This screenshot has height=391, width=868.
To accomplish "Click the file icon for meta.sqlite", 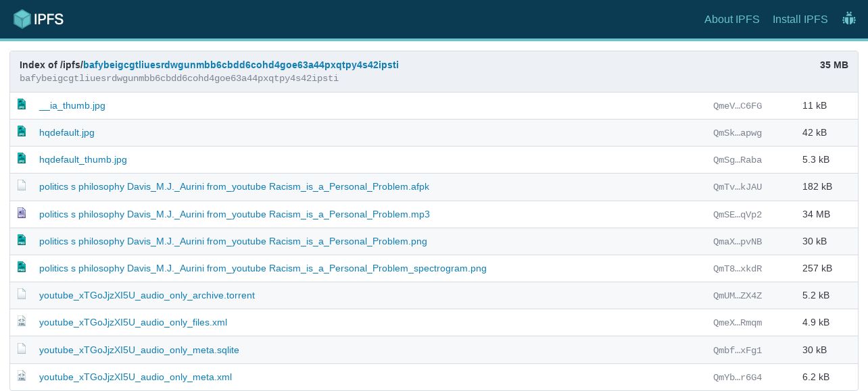I will point(22,349).
